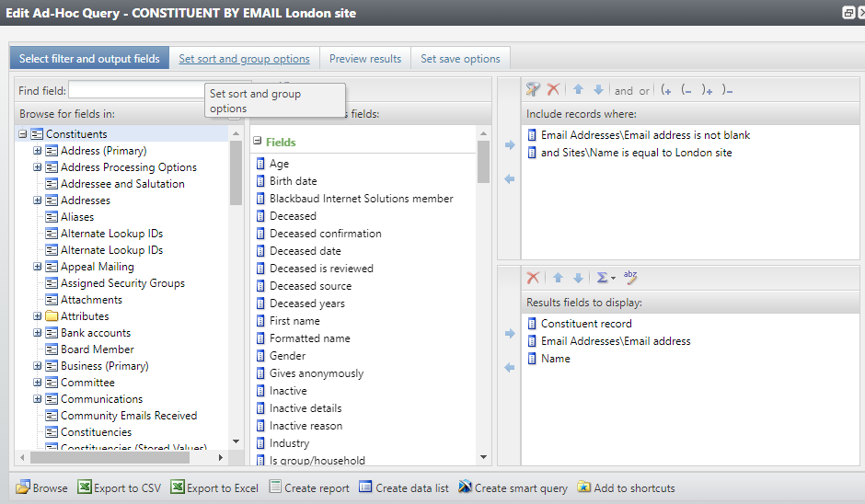The image size is (865, 504).
Task: Open Preview results tab
Action: click(365, 59)
